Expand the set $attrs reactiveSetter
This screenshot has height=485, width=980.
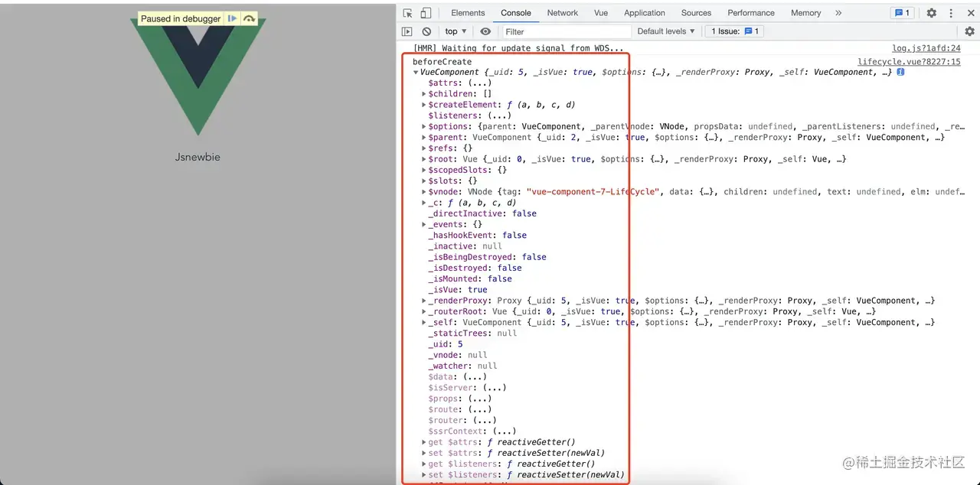coord(424,453)
